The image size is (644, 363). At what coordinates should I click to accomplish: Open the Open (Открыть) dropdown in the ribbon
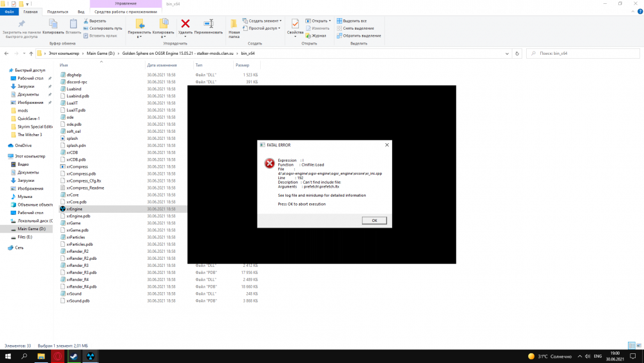(318, 21)
